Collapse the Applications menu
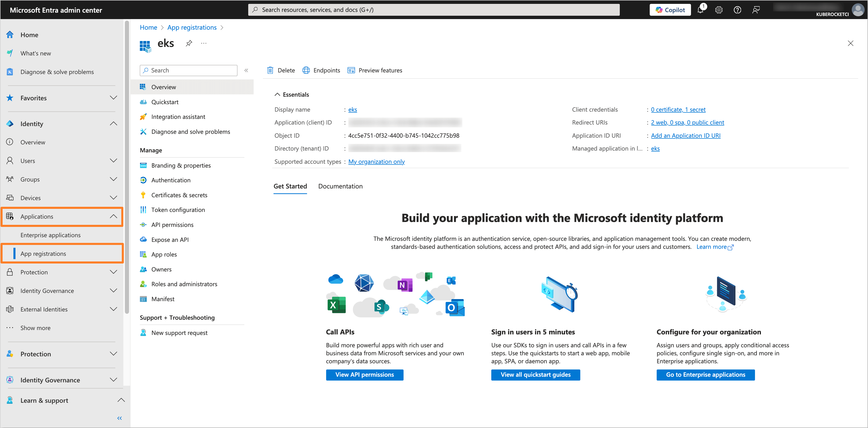 (x=114, y=217)
